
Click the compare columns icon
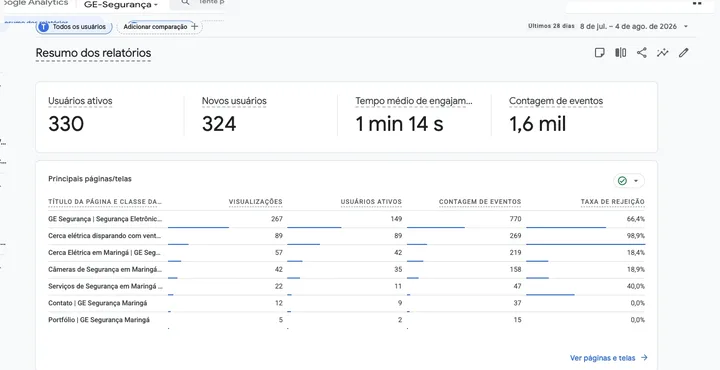coord(620,53)
